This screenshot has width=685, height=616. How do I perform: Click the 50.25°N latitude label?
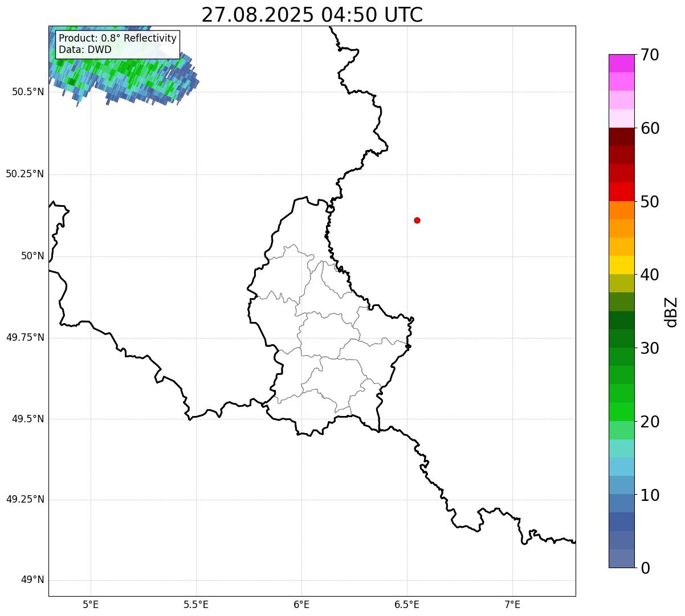pyautogui.click(x=25, y=174)
